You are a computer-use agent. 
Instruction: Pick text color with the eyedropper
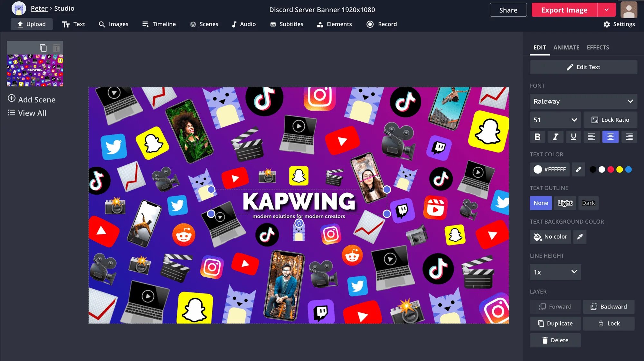[x=578, y=170]
